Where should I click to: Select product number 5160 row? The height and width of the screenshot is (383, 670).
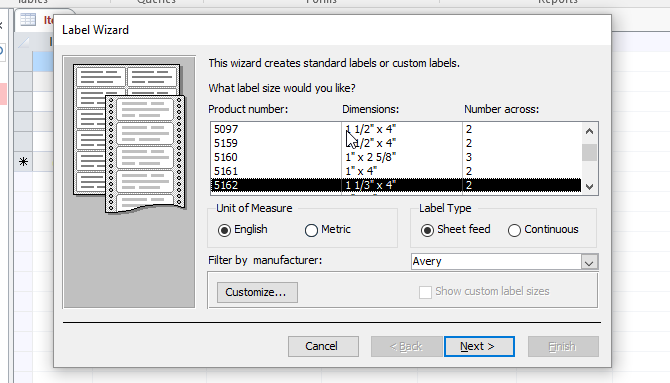(396, 157)
